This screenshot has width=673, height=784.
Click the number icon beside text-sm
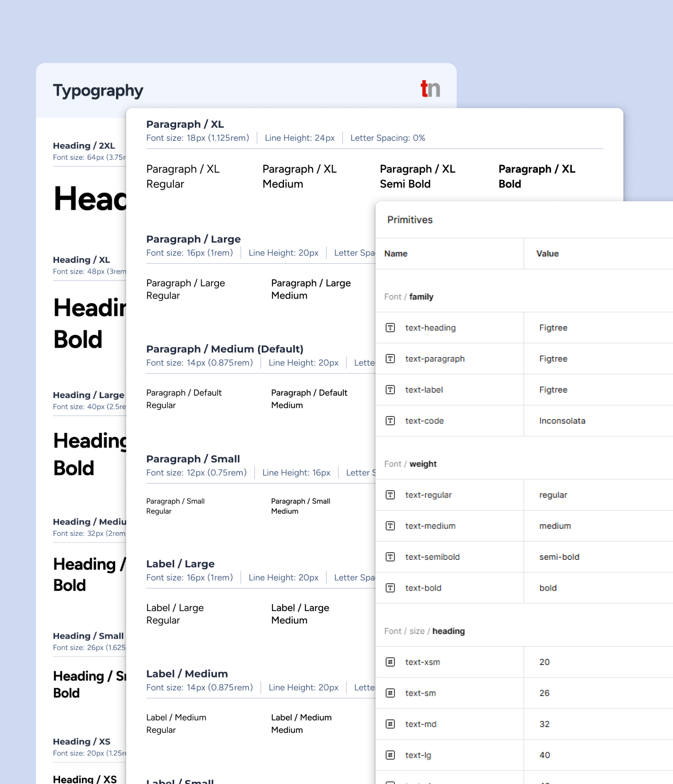[390, 693]
